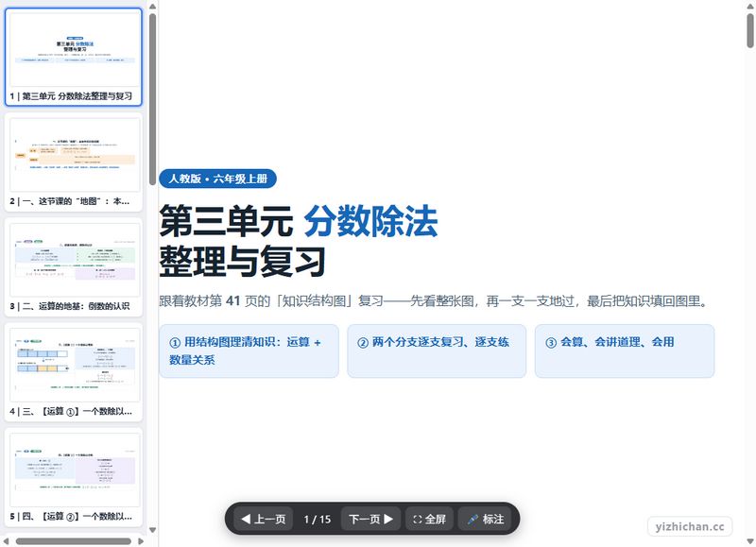Open slide 2 thumbnail 这节课的地图
Screen dimensions: 756x547
click(74, 162)
